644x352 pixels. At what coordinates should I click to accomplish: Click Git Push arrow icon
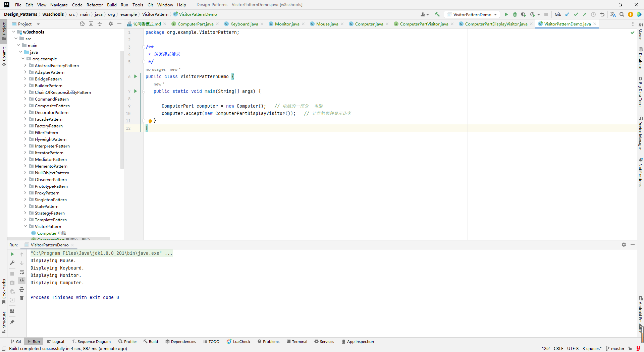[585, 14]
